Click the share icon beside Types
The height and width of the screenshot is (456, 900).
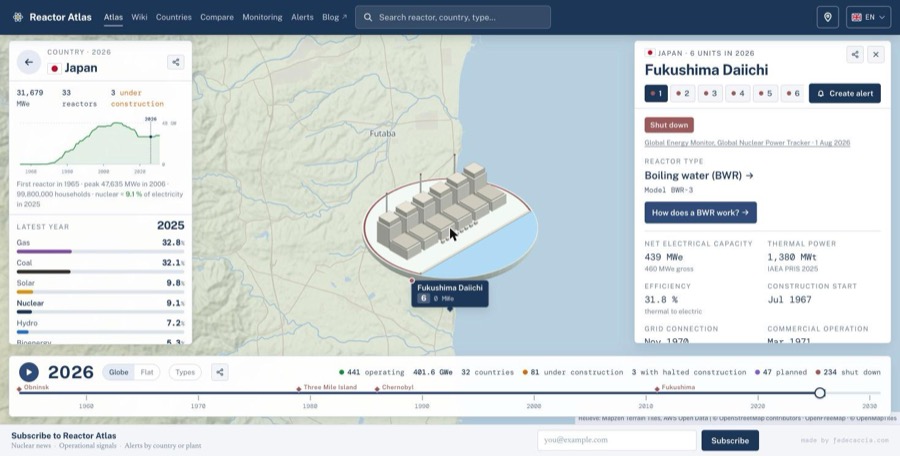[219, 372]
